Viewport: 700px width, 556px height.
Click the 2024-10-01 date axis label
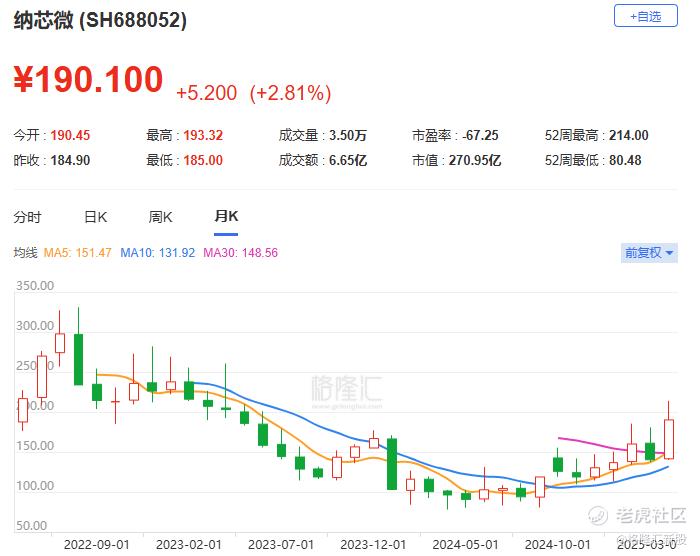coord(558,545)
